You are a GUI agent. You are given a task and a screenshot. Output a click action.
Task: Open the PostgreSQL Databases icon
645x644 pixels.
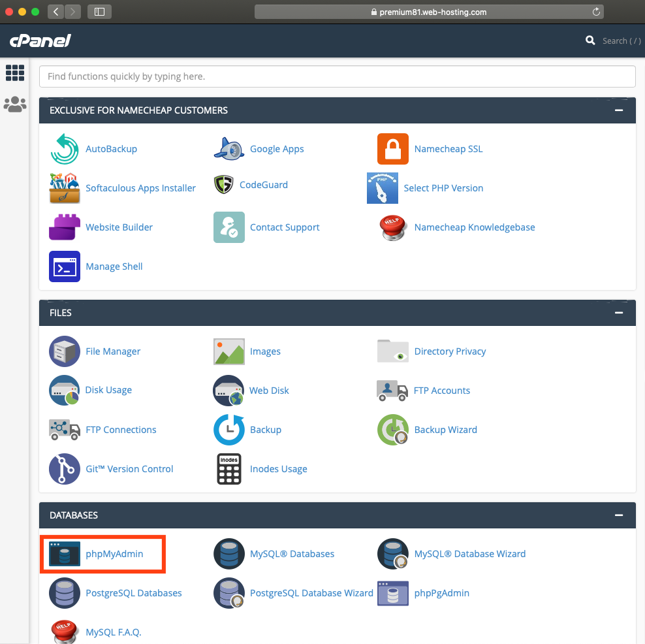tap(65, 593)
